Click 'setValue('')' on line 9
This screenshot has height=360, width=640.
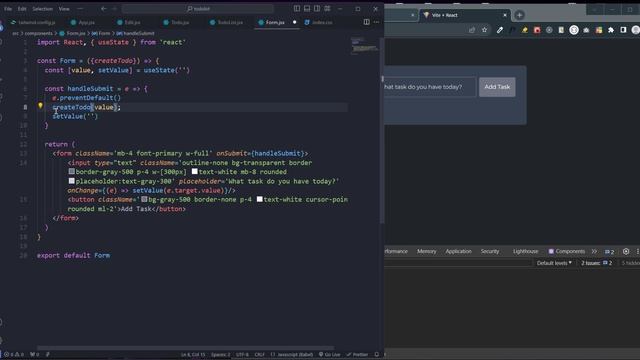tap(75, 116)
